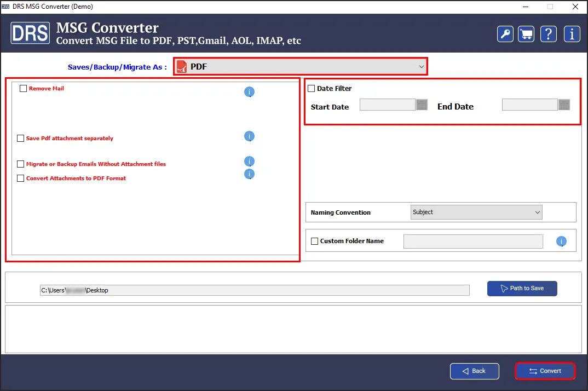Start conversion with the Convert button
The width and height of the screenshot is (588, 391).
(x=545, y=371)
